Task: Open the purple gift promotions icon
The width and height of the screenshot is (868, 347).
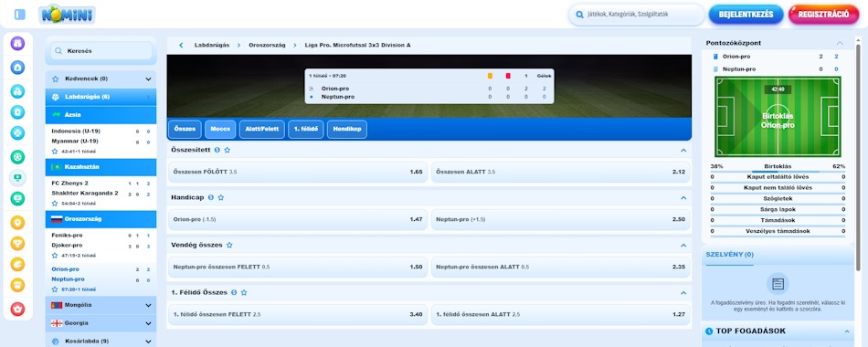Action: point(17,43)
